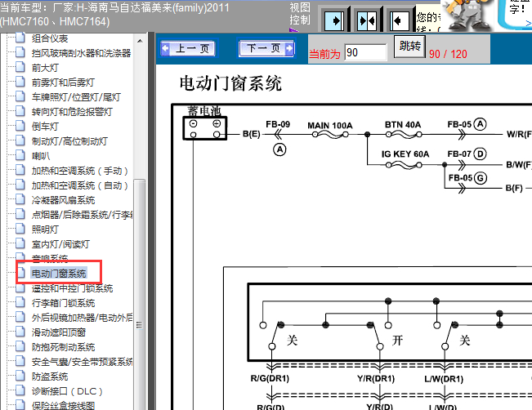Image resolution: width=532 pixels, height=410 pixels.
Task: Click document icon beside 防盗系统
Action: [20, 376]
